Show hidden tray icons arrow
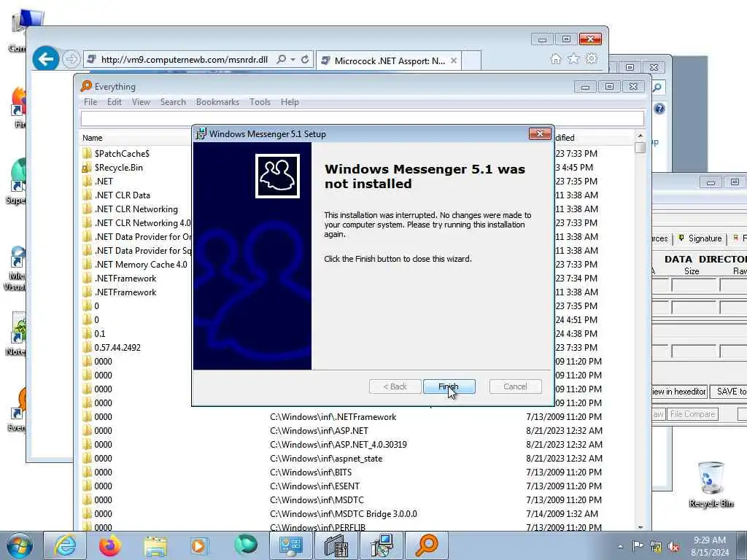Screen dimensions: 747x560 [x=620, y=546]
